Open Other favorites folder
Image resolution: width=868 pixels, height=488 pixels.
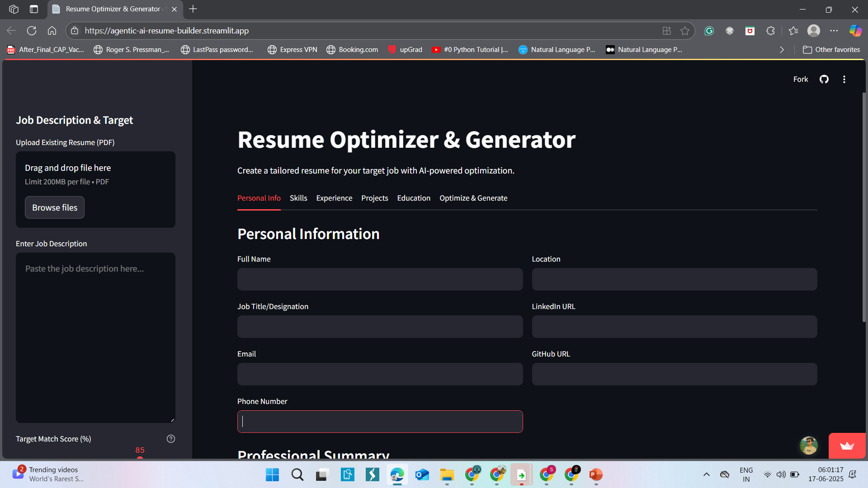(x=831, y=50)
